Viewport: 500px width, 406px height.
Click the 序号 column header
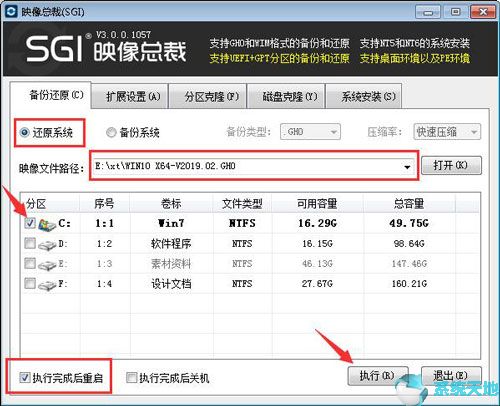pyautogui.click(x=104, y=203)
